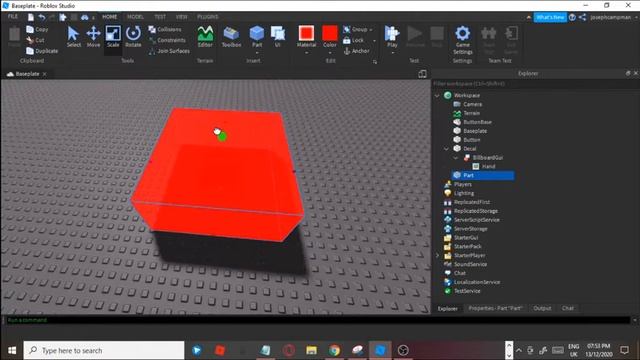Open the Toolbox
This screenshot has height=360, width=640.
pyautogui.click(x=231, y=37)
